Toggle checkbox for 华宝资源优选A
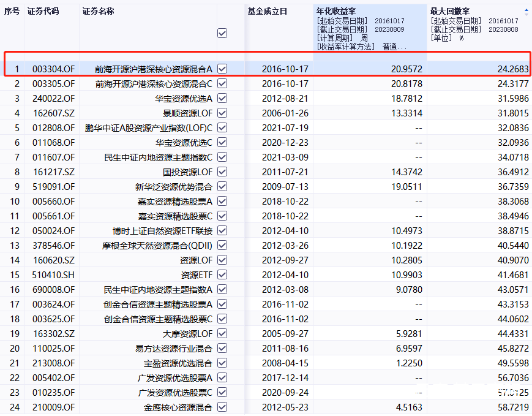The width and height of the screenshot is (532, 416). click(x=222, y=99)
